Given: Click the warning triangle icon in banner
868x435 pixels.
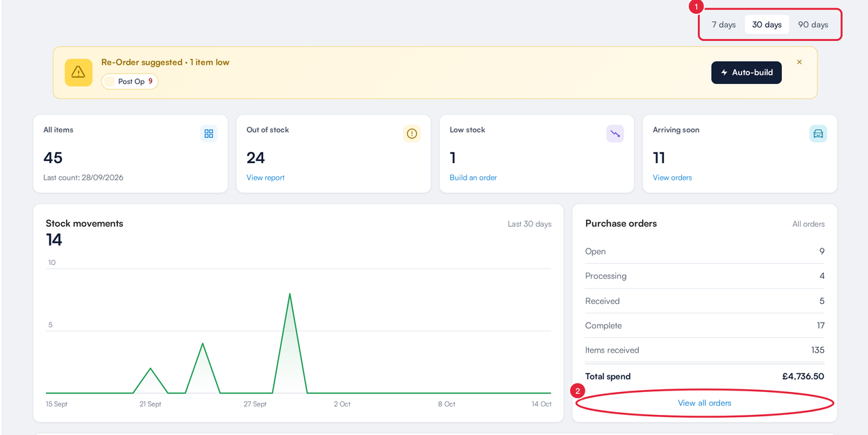Looking at the screenshot, I should pos(78,72).
